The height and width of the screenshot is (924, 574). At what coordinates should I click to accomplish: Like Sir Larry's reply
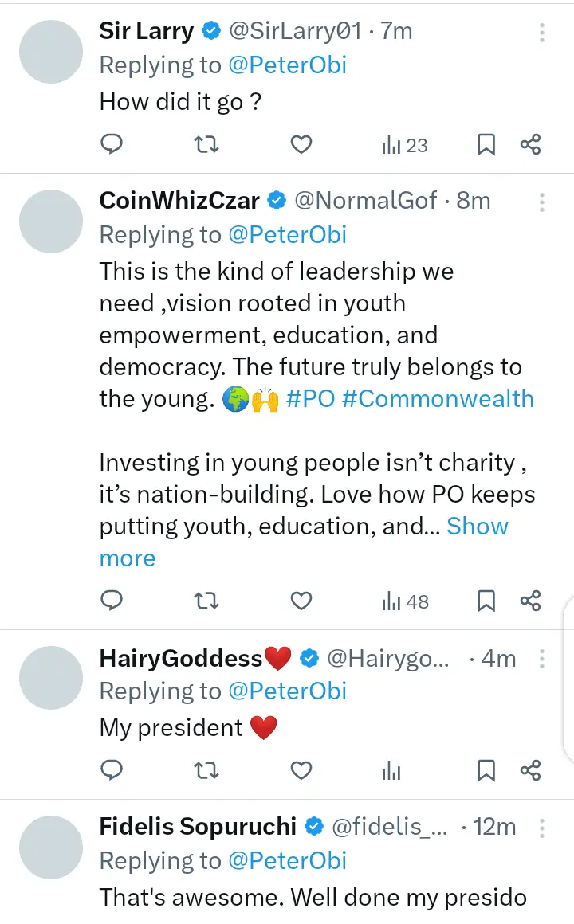pos(301,144)
